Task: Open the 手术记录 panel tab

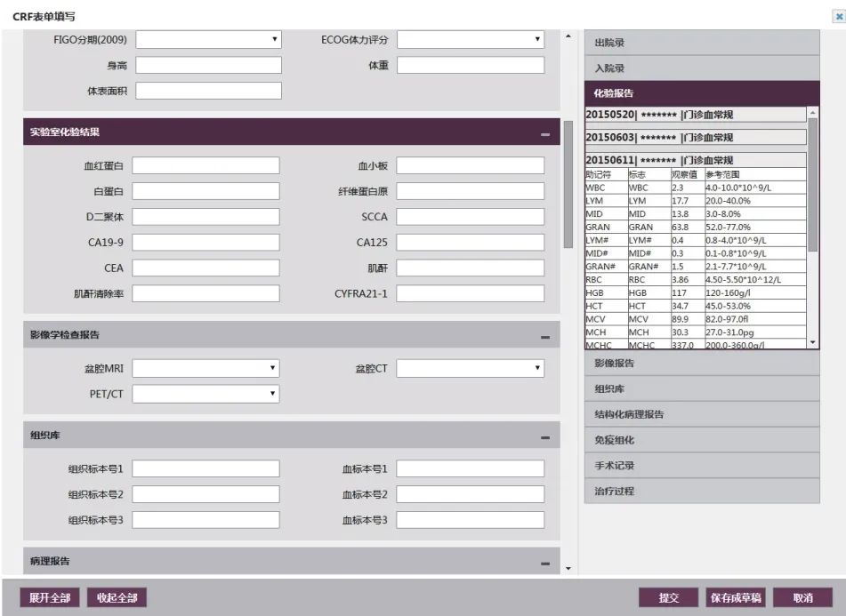Action: [x=701, y=466]
